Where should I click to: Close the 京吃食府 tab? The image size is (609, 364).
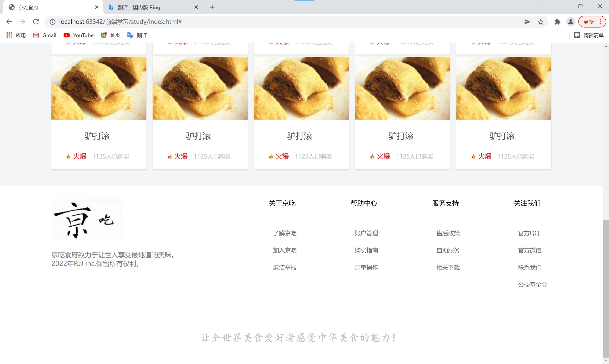[x=97, y=7]
